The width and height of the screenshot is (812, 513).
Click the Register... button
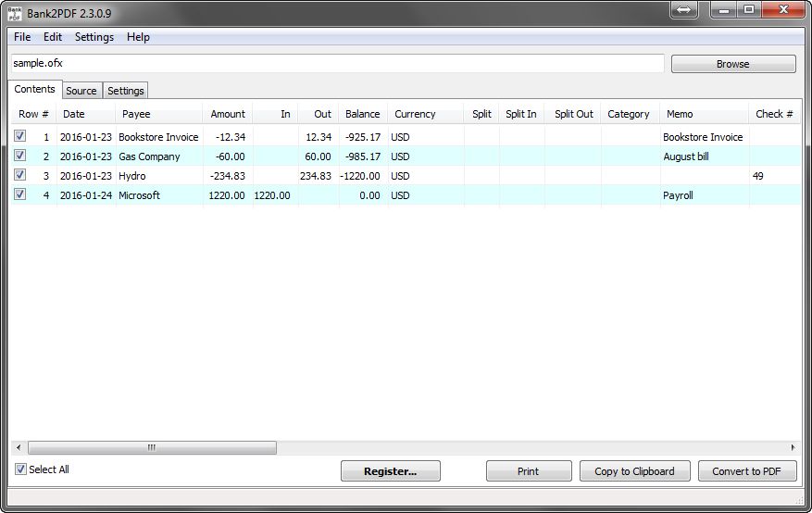tap(391, 471)
